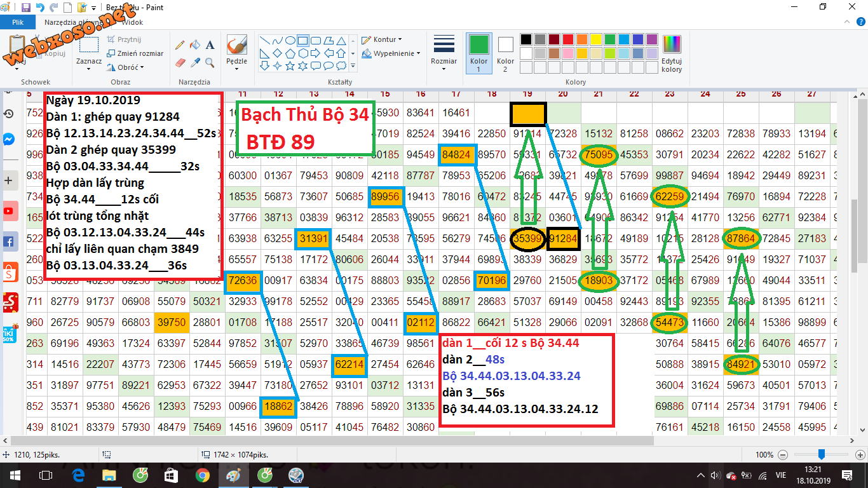The height and width of the screenshot is (488, 868).
Task: Pick the purple color swatch
Action: 652,39
